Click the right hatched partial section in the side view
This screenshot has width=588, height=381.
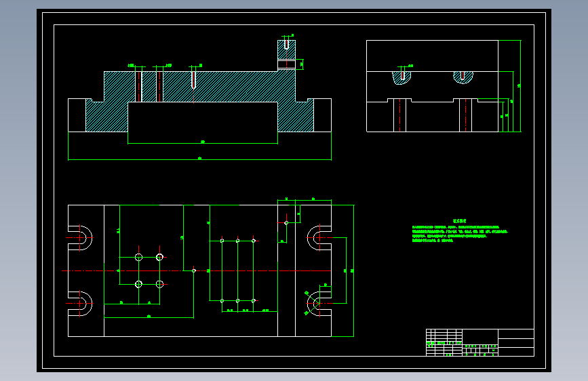tap(463, 77)
